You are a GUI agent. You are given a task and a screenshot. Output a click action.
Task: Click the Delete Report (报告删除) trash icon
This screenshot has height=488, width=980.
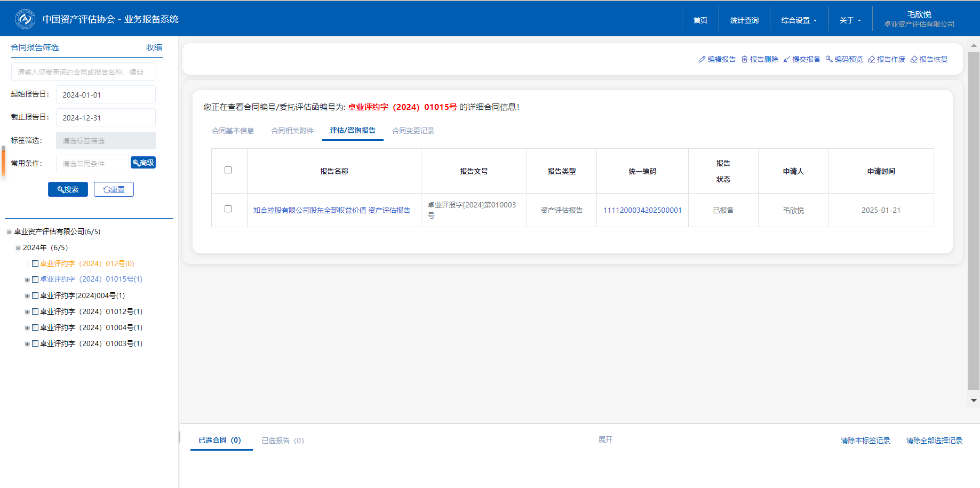[744, 59]
